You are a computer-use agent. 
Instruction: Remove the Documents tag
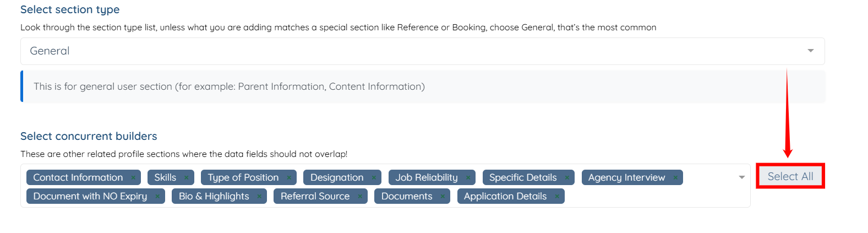tap(443, 197)
